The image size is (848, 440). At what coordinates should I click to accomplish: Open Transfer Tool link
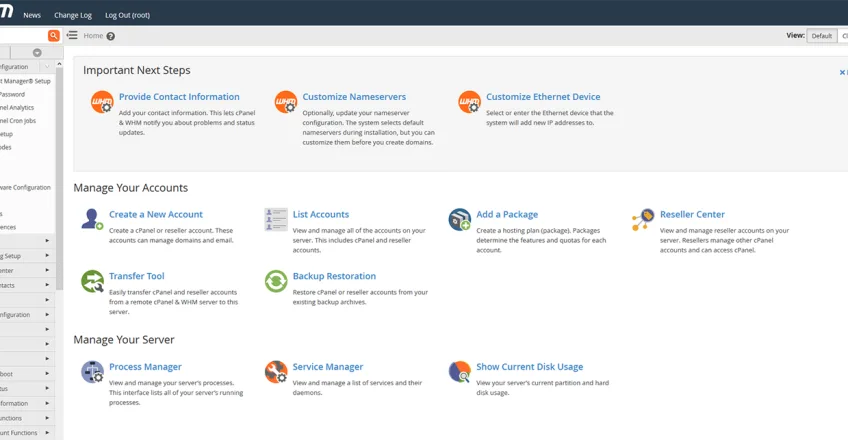(x=136, y=276)
